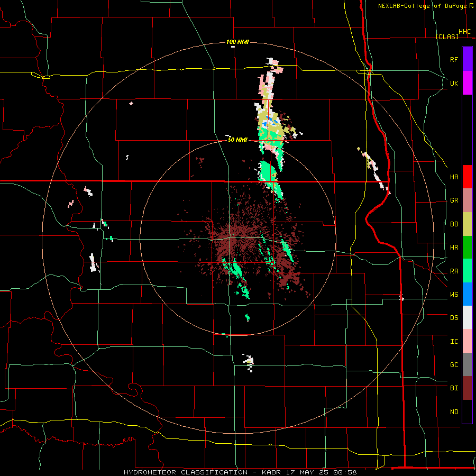Click the HA red legend swatch
This screenshot has width=476, height=476.
(x=467, y=177)
